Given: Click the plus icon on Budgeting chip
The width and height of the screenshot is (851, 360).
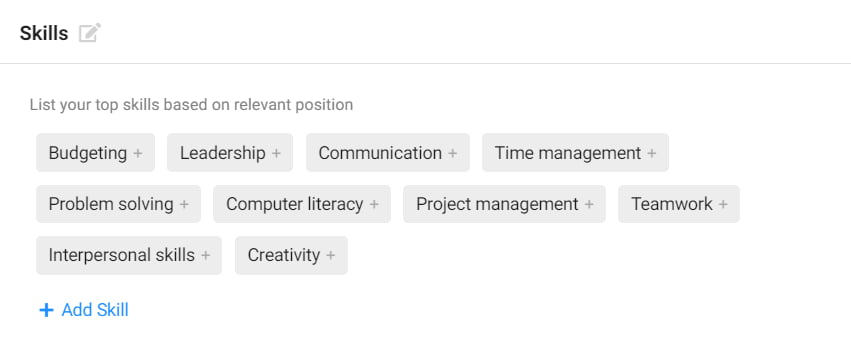Looking at the screenshot, I should pos(138,153).
